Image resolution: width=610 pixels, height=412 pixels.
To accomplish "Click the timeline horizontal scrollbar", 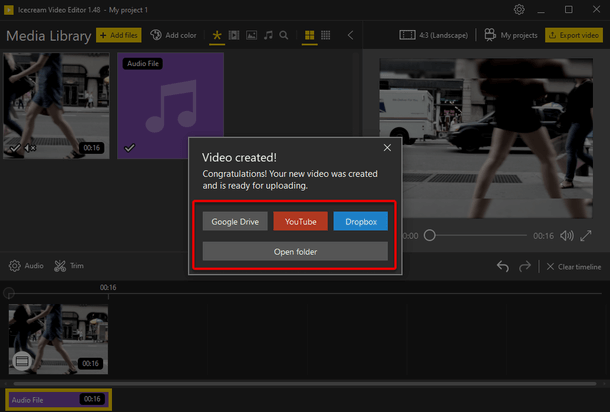I will coord(305,384).
